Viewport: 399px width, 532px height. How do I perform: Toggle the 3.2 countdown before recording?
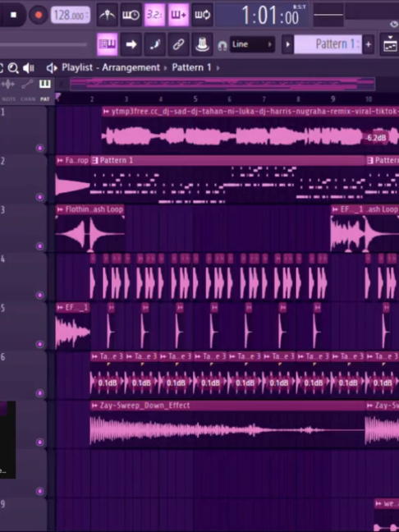(154, 15)
